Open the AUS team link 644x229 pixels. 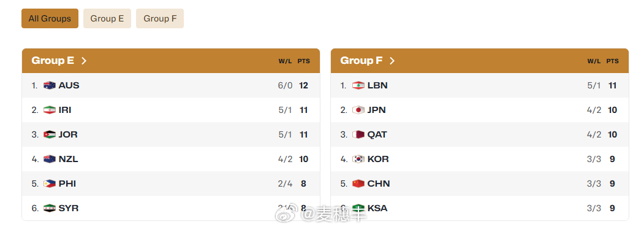pyautogui.click(x=69, y=86)
